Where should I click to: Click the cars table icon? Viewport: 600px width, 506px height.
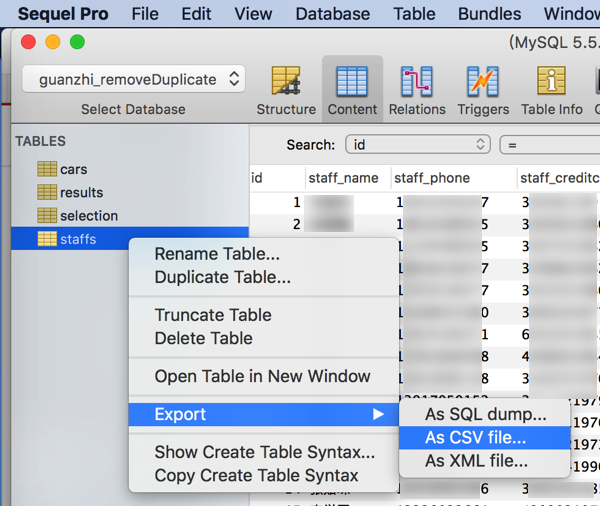point(47,169)
